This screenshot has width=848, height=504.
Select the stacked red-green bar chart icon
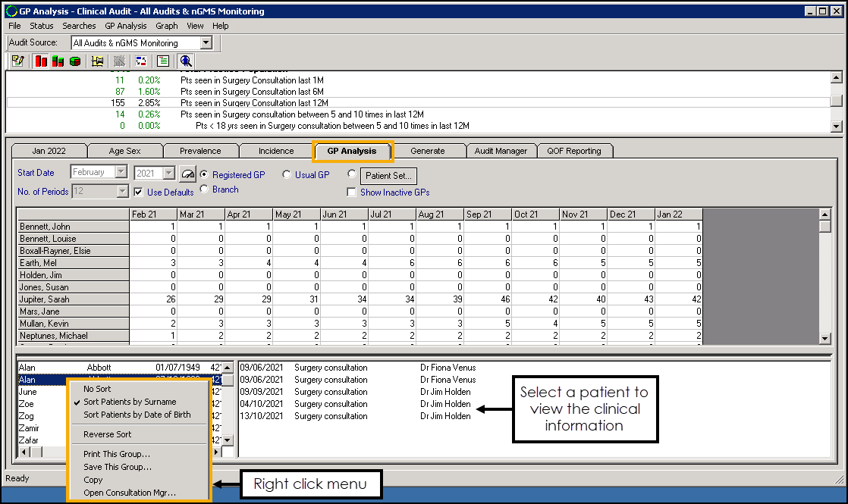(58, 61)
